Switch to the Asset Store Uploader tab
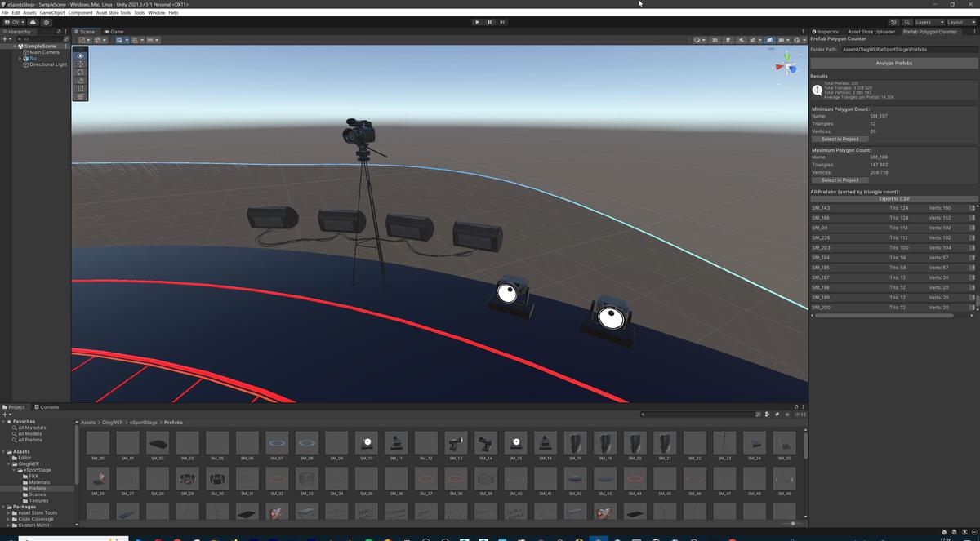The image size is (980, 541). pyautogui.click(x=871, y=32)
